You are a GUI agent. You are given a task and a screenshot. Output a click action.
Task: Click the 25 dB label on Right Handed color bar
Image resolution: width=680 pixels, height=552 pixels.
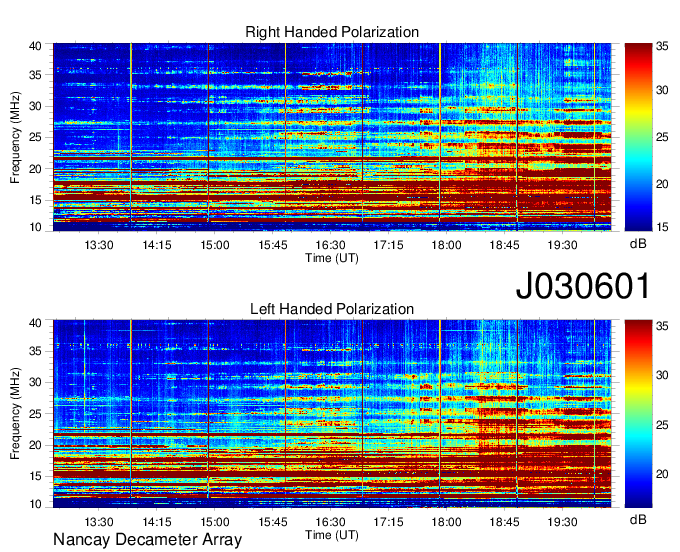tap(662, 137)
